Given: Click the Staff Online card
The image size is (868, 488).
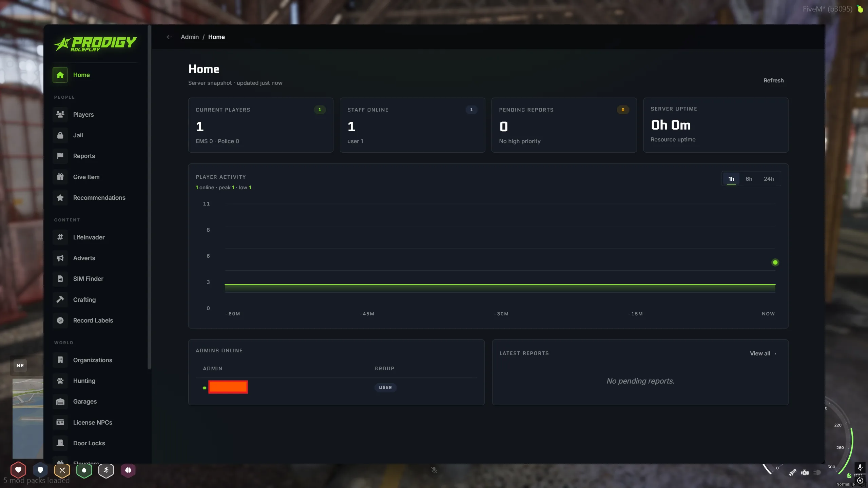Looking at the screenshot, I should (412, 125).
